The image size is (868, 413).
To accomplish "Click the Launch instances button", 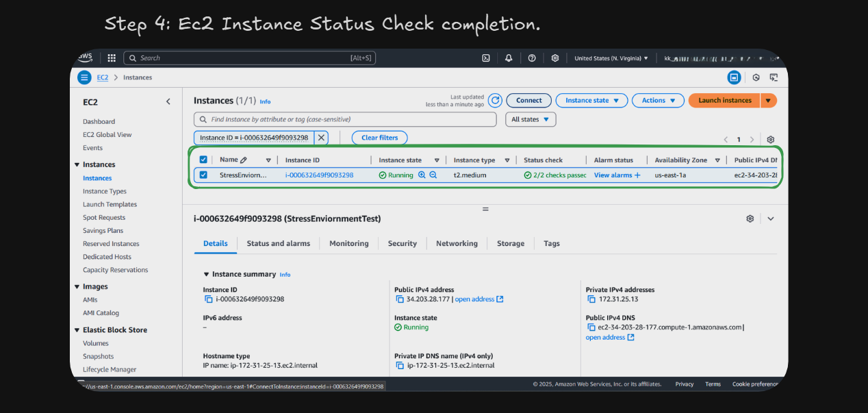I will point(724,101).
